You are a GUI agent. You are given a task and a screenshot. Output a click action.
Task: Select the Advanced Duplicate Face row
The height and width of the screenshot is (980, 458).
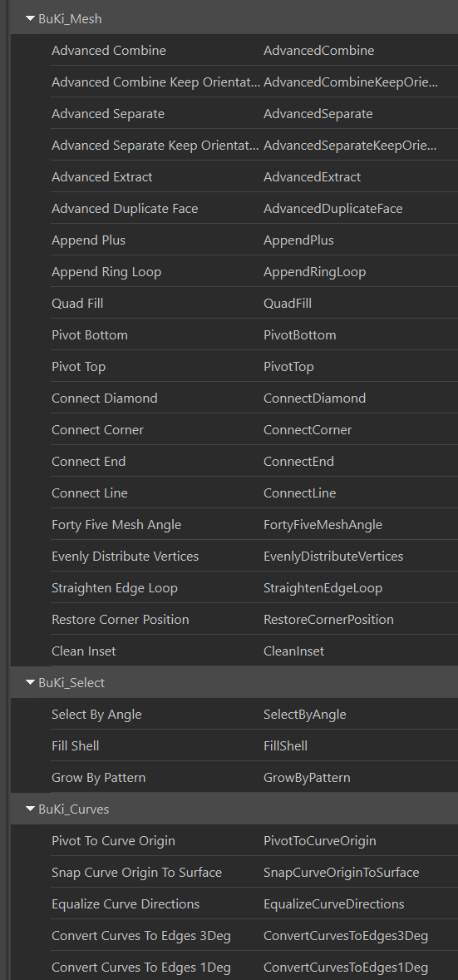pos(125,208)
